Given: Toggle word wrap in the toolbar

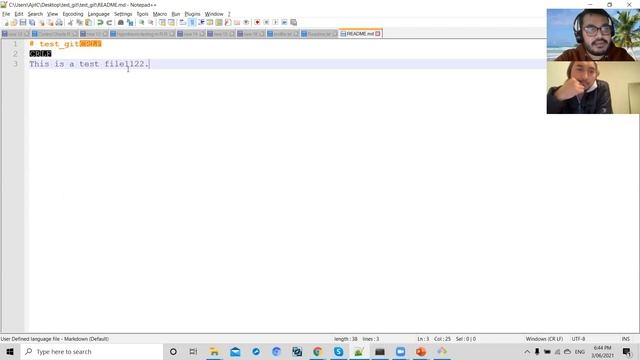Looking at the screenshot, I should click(183, 22).
